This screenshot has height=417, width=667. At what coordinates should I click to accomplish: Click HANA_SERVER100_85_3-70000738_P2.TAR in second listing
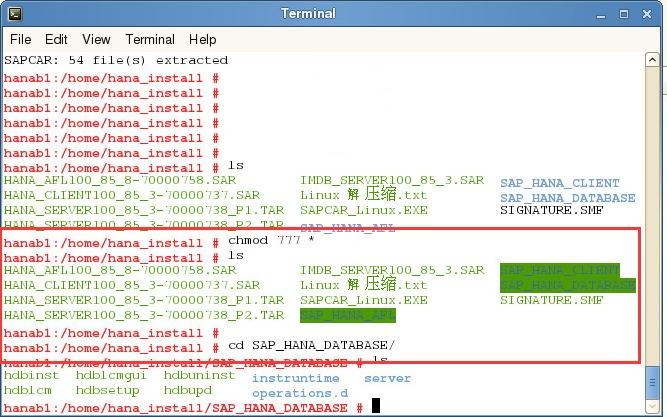[x=144, y=315]
